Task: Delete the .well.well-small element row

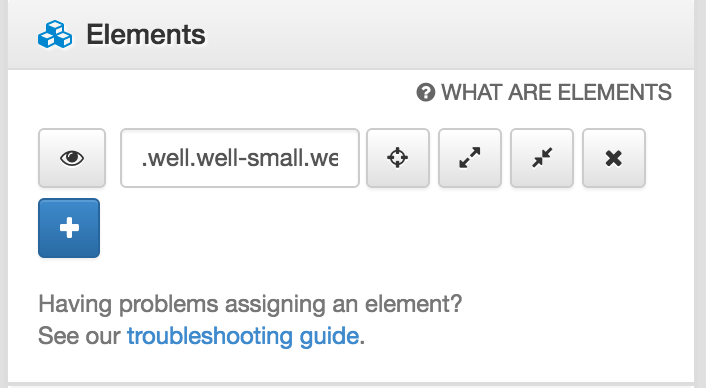Action: 614,158
